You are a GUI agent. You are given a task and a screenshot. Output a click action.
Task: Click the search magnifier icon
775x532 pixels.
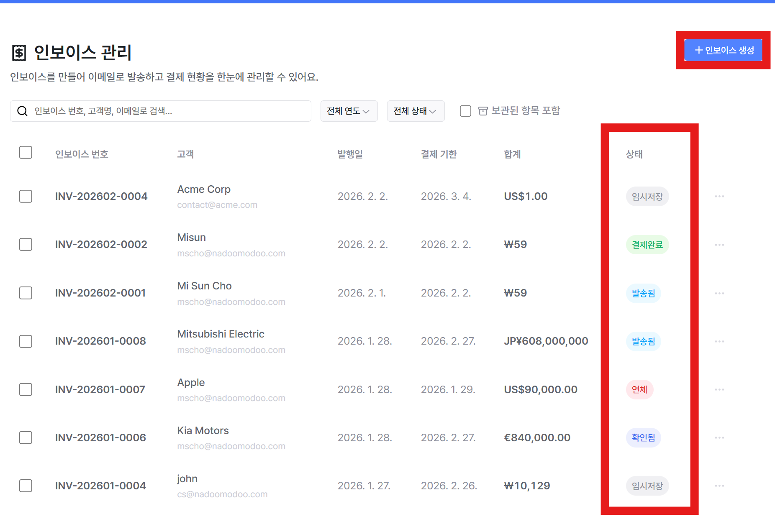point(22,111)
